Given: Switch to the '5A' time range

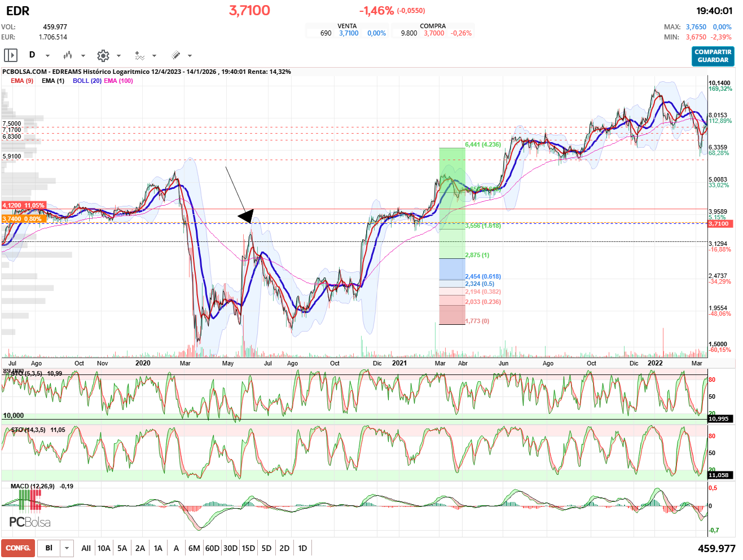Looking at the screenshot, I should tap(122, 548).
